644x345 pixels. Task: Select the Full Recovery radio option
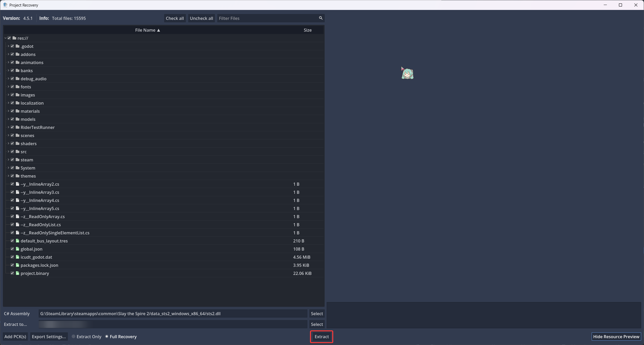(107, 336)
